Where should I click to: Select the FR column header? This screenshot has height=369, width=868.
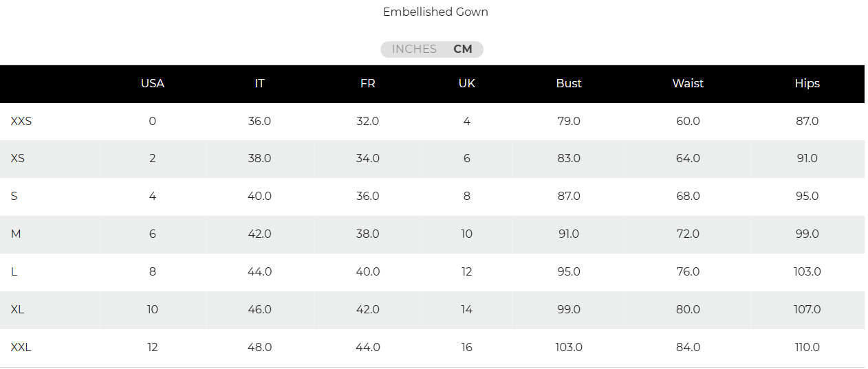pos(367,83)
